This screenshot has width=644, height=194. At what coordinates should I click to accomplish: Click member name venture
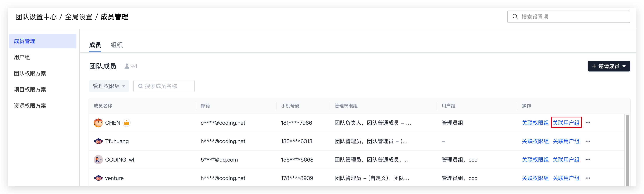pos(114,178)
